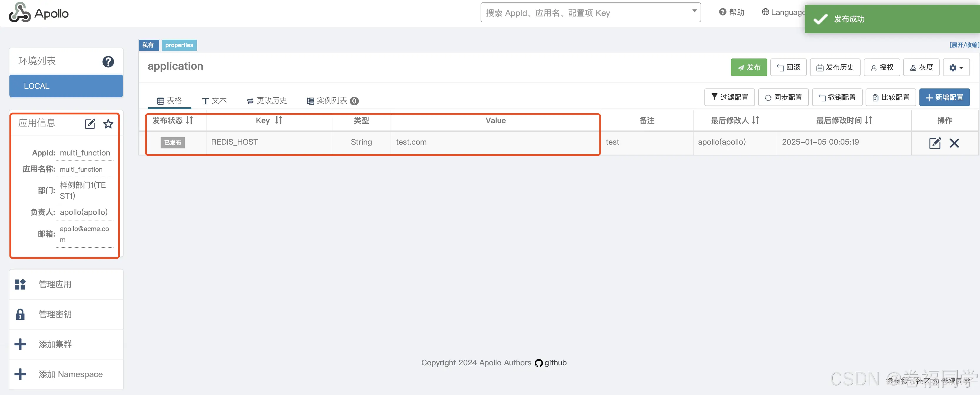Click the green 发布 button
The width and height of the screenshot is (980, 395).
748,68
